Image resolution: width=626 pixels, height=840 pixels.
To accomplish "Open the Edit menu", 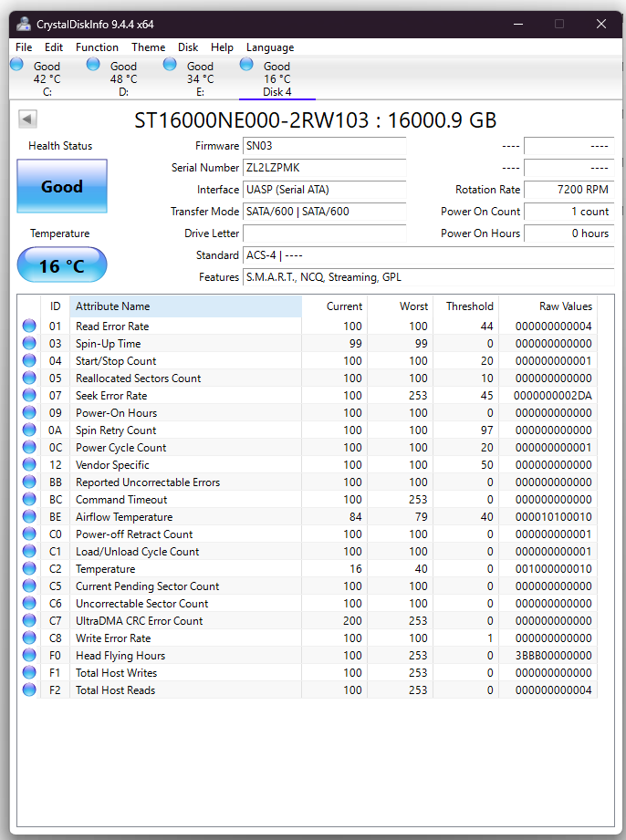I will [54, 47].
